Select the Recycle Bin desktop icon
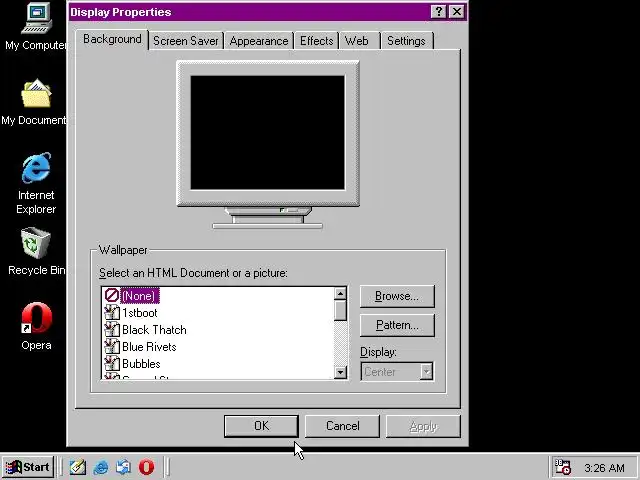 coord(36,243)
